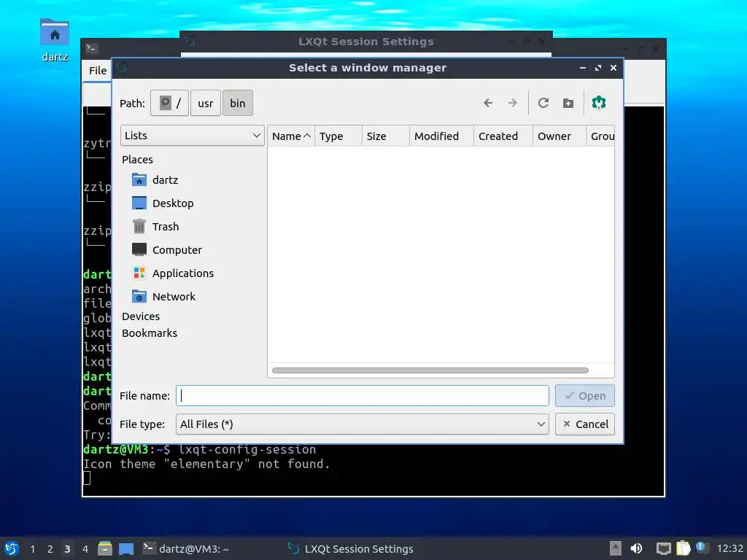Sort files by the Created column
This screenshot has width=747, height=560.
coord(503,136)
